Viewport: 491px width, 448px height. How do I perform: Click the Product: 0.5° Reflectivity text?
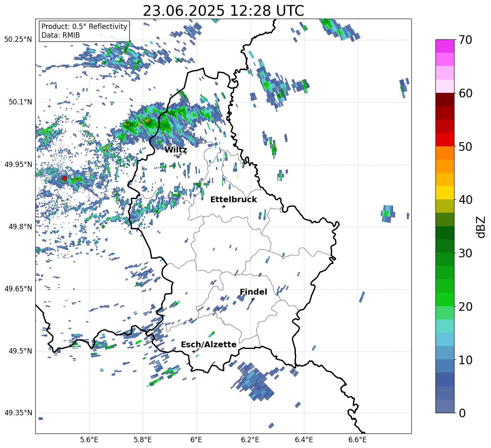[x=84, y=26]
